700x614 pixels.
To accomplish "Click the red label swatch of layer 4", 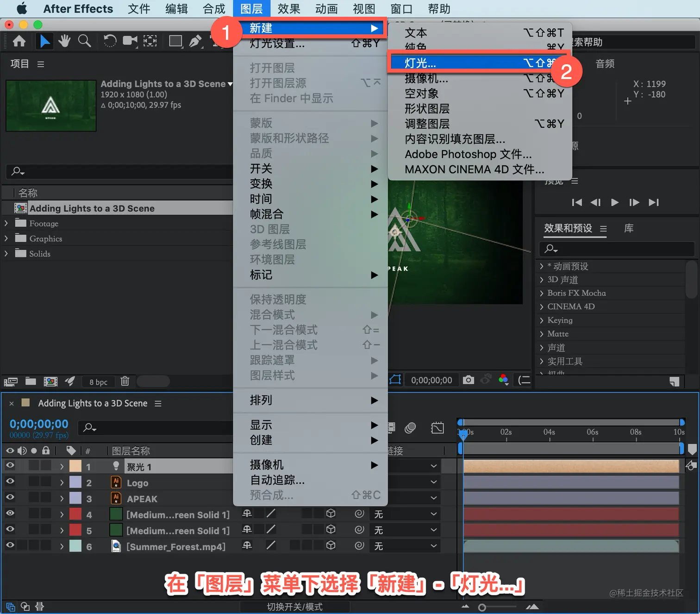I will pyautogui.click(x=75, y=514).
